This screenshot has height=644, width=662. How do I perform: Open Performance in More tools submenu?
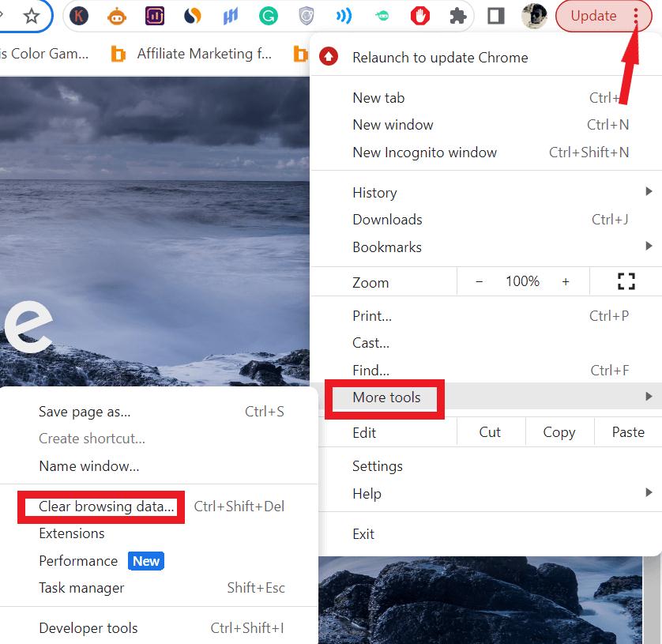(159, 561)
